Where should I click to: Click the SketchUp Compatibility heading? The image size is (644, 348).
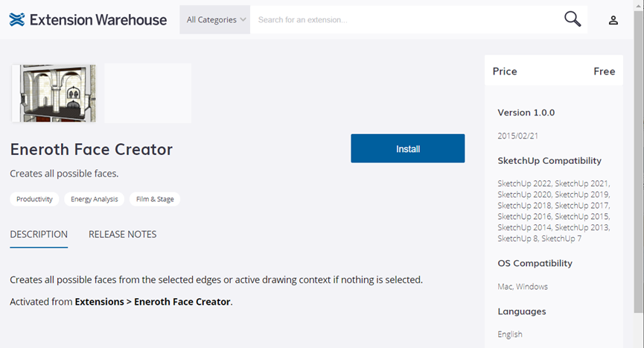pos(549,161)
